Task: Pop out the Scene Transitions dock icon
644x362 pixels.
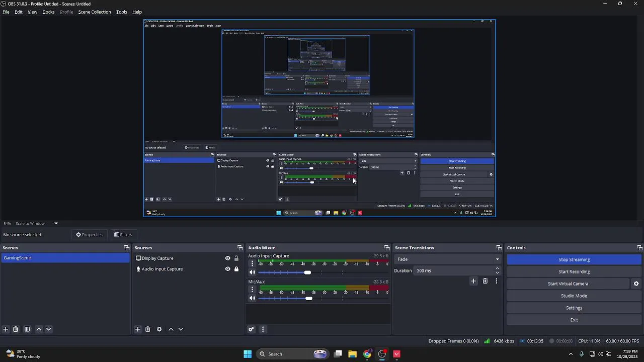Action: pos(499,248)
